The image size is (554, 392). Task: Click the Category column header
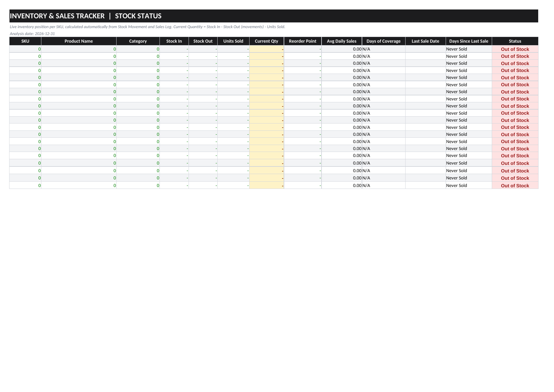click(138, 41)
